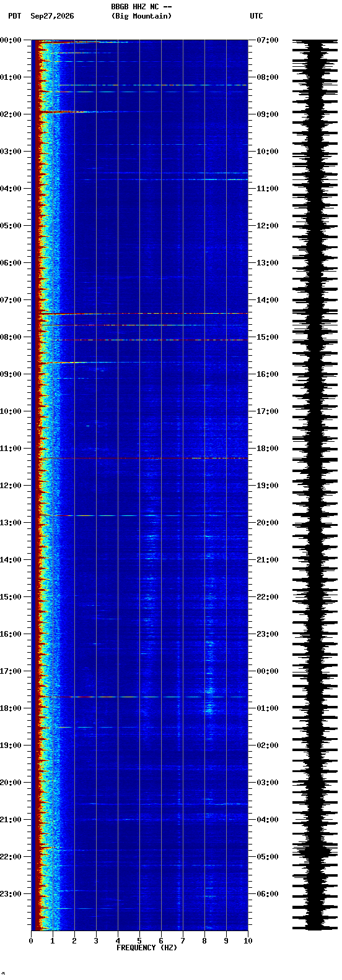Click the '0' frequency axis tick label

coord(31,941)
